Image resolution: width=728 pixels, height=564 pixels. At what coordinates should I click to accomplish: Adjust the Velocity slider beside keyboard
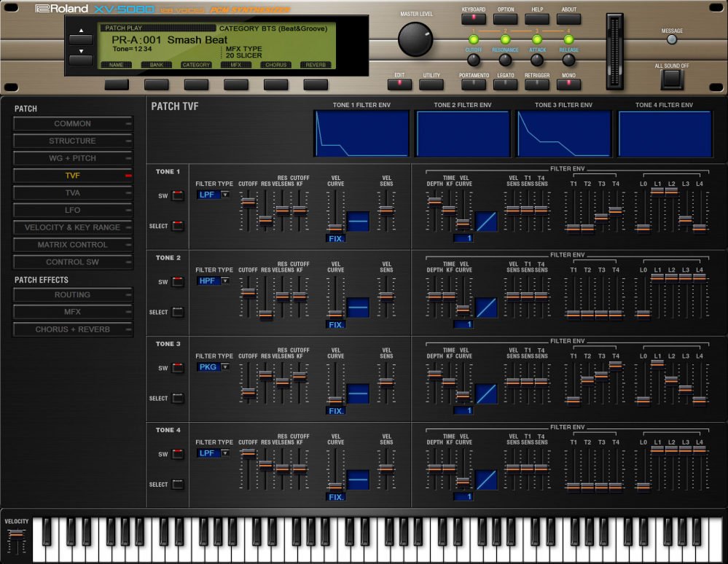17,534
